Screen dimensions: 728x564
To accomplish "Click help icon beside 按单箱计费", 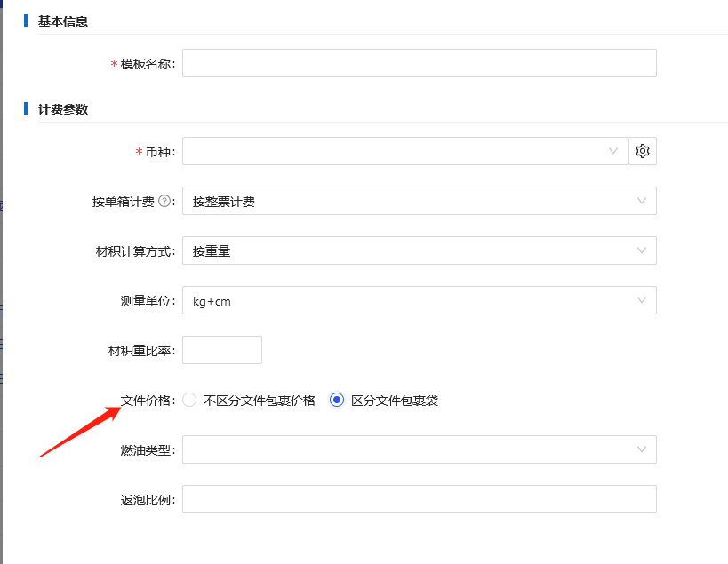I will (x=164, y=201).
